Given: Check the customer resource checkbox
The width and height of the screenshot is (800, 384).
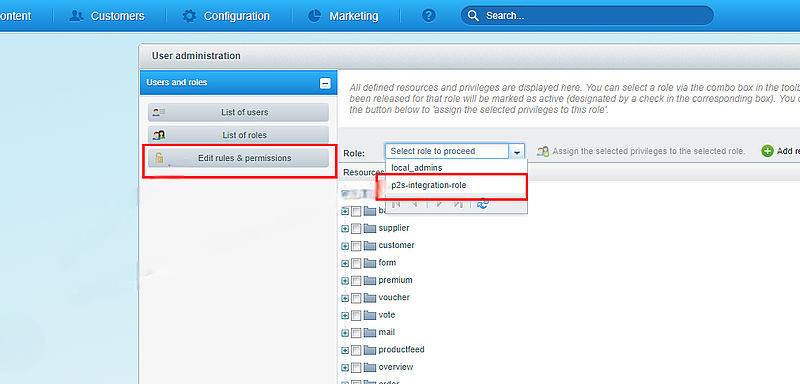Looking at the screenshot, I should tap(356, 246).
